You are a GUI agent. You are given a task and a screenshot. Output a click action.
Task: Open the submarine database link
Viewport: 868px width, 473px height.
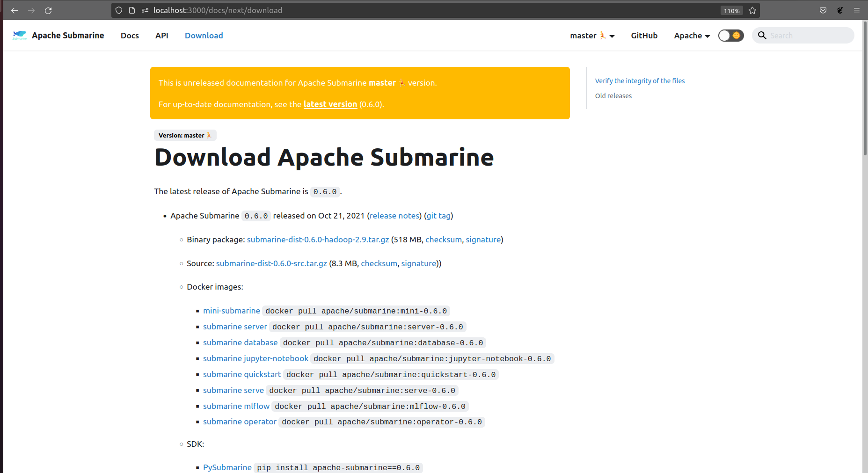[x=241, y=342]
